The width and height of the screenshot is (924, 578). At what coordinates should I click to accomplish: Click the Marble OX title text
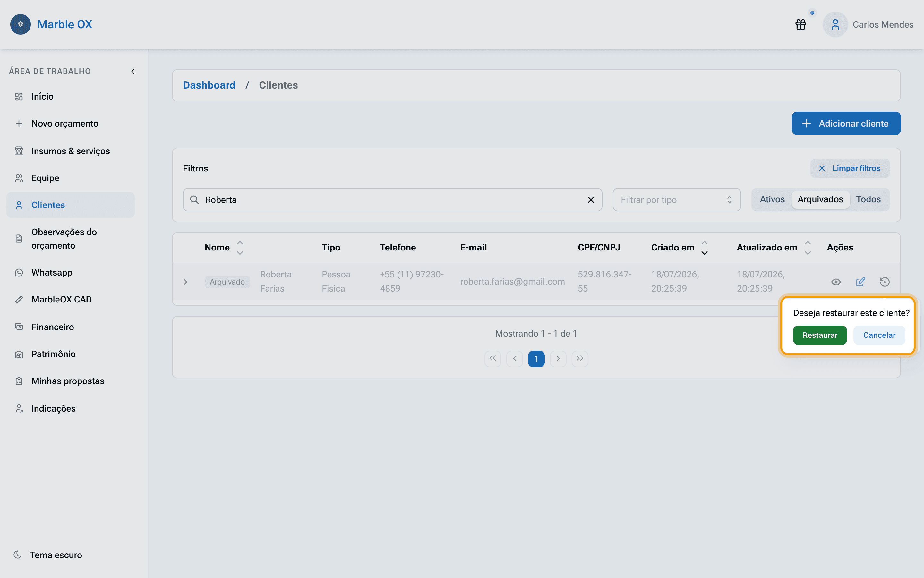(x=64, y=24)
